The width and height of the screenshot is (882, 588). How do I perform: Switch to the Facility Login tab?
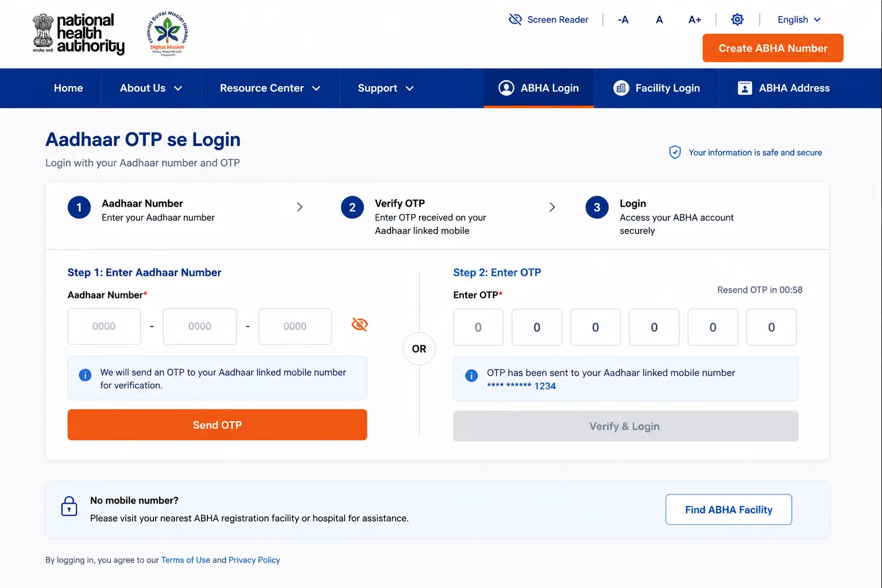pos(656,88)
